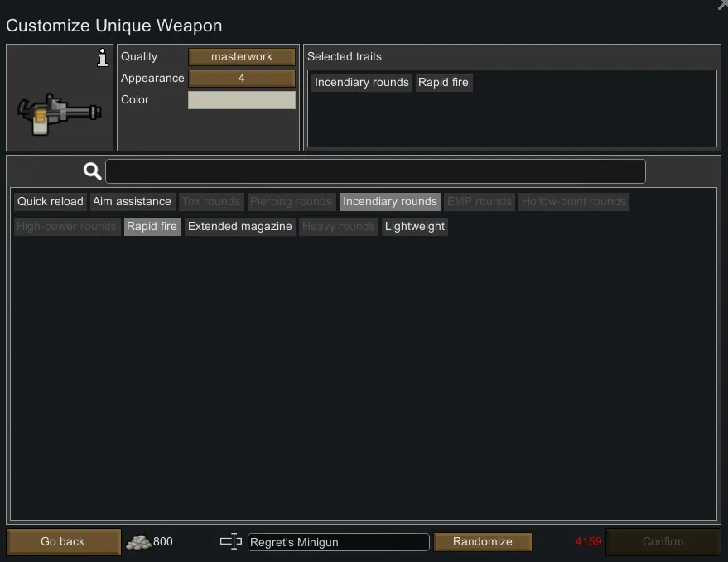
Task: Remove Incendiary rounds from Selected traits
Action: pyautogui.click(x=362, y=83)
